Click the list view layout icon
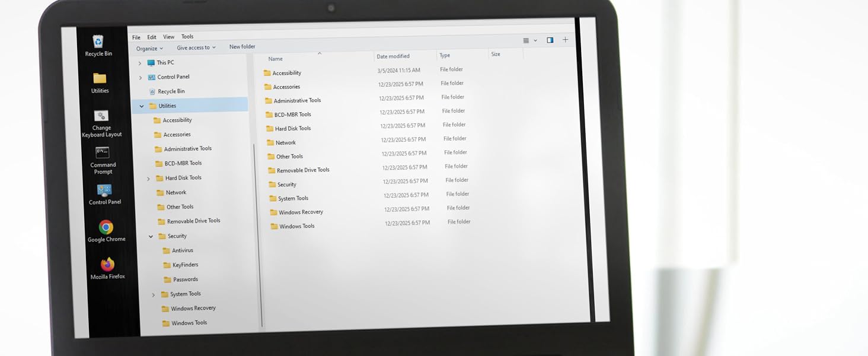This screenshot has height=356, width=868. (x=526, y=40)
